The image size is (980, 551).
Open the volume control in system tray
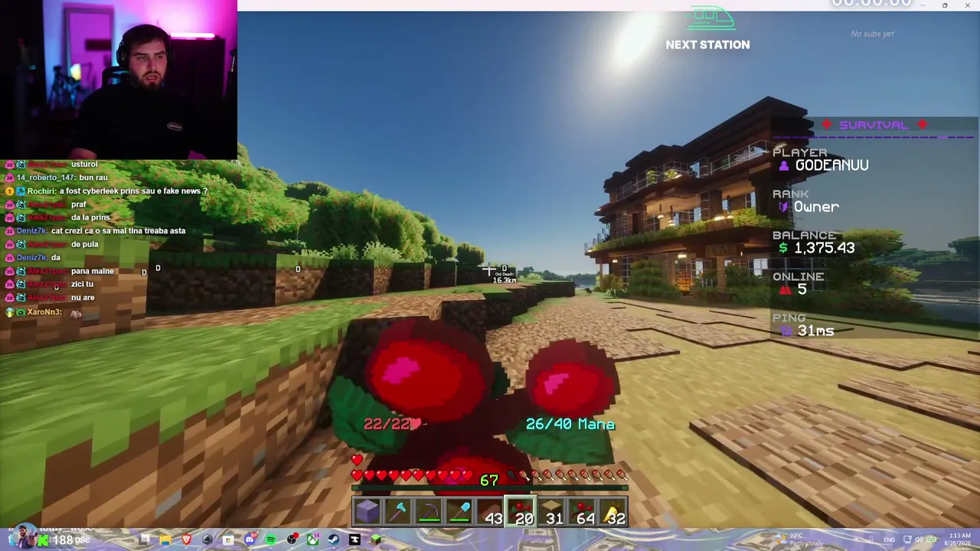919,540
